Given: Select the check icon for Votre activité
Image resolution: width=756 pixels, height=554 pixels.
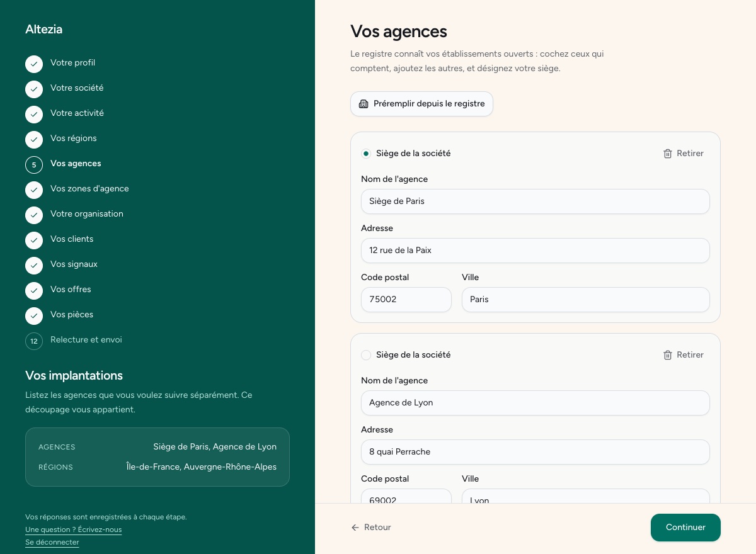Looking at the screenshot, I should pos(34,115).
